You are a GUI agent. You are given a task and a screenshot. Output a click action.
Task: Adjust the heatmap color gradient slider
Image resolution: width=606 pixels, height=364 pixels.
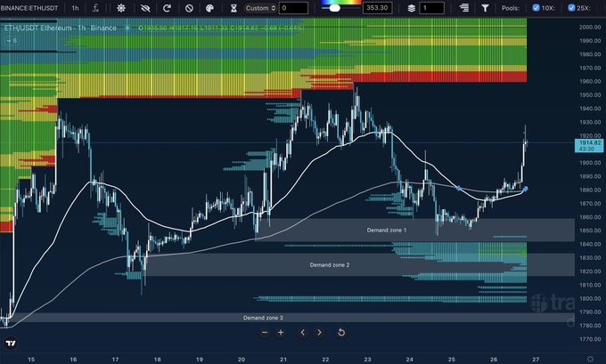click(x=335, y=8)
